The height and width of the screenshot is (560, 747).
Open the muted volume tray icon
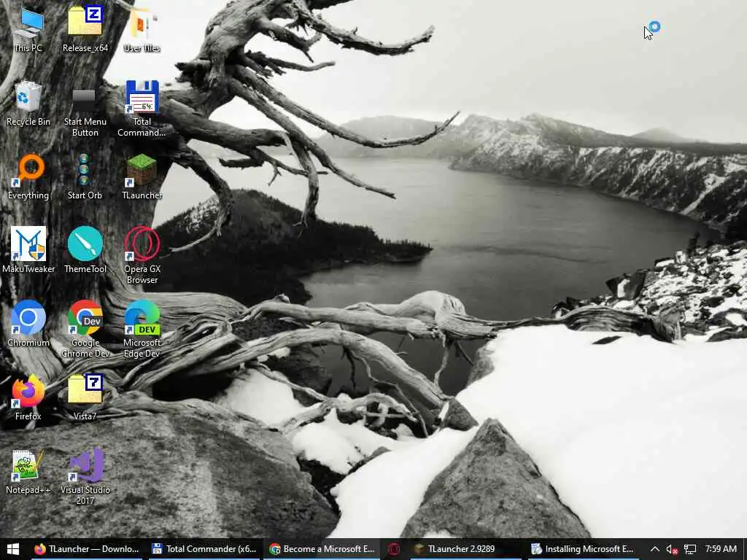click(x=672, y=549)
